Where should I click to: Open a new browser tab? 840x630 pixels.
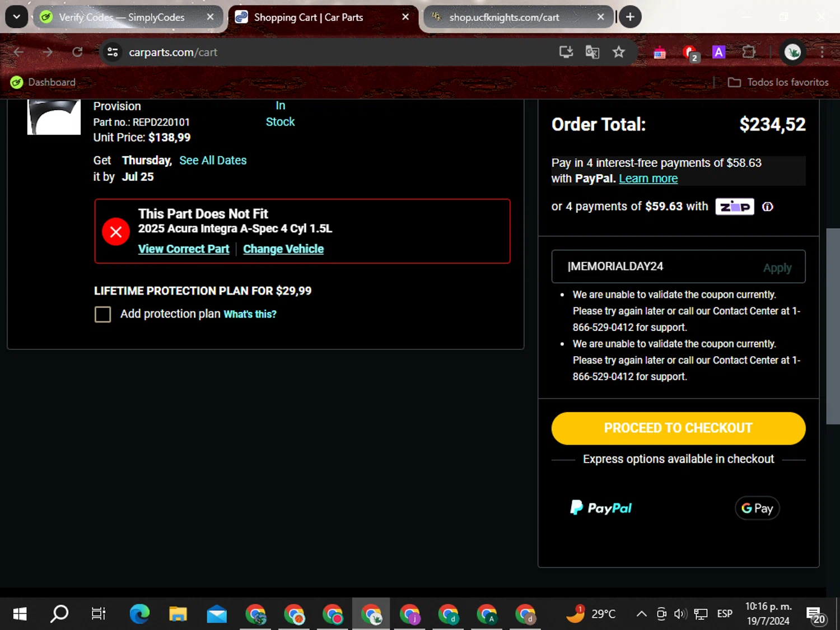click(x=630, y=17)
